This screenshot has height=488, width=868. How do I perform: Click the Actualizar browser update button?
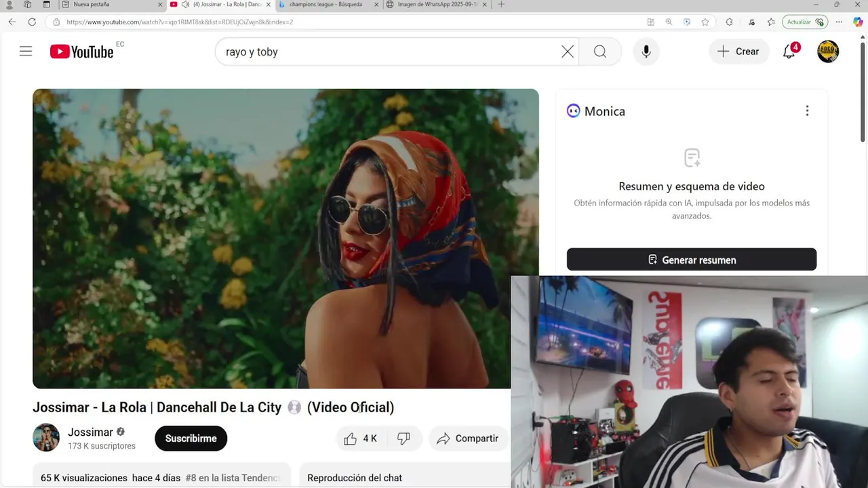tap(804, 22)
